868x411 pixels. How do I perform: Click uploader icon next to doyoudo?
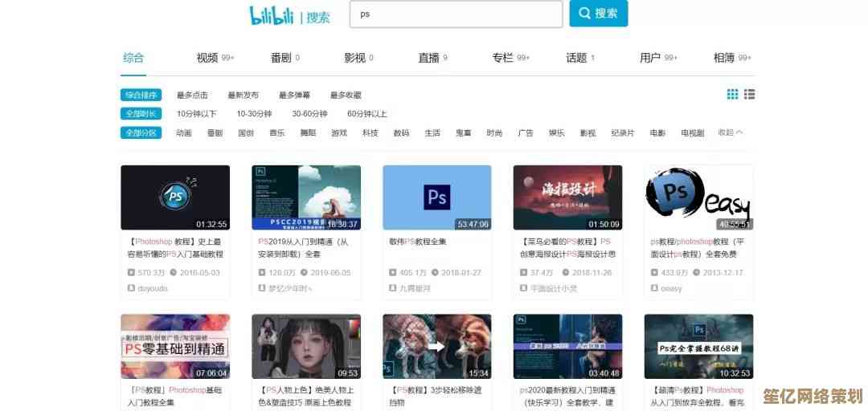(130, 288)
